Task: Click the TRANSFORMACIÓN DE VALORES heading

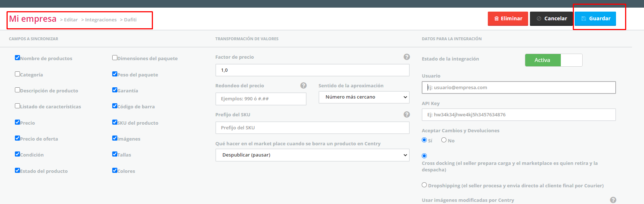Action: point(247,39)
